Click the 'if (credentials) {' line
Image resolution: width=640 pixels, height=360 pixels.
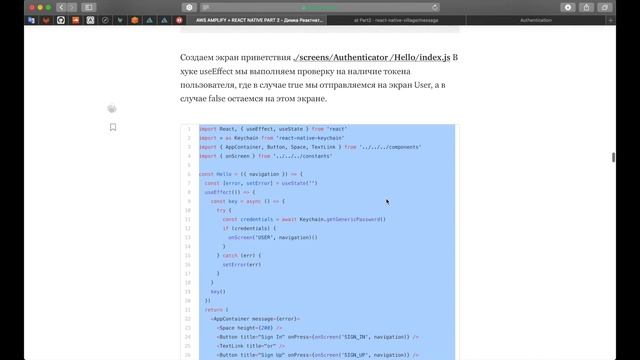click(x=249, y=228)
